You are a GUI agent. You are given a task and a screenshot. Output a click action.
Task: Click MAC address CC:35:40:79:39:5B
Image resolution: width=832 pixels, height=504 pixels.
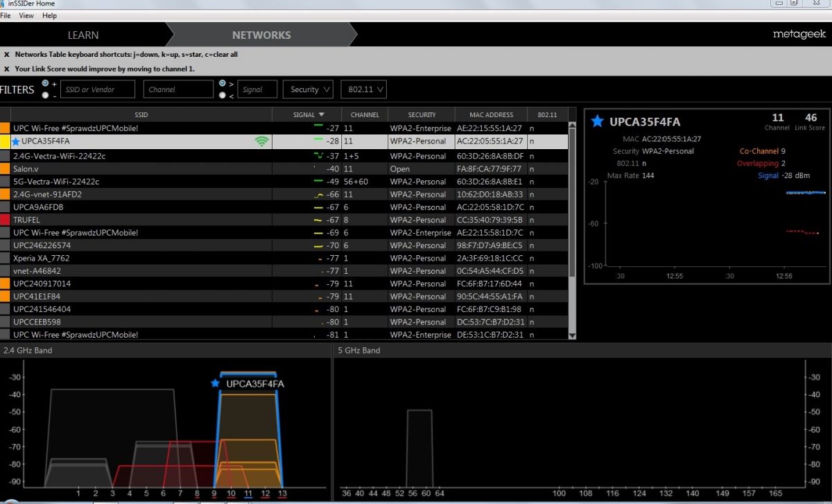[489, 220]
